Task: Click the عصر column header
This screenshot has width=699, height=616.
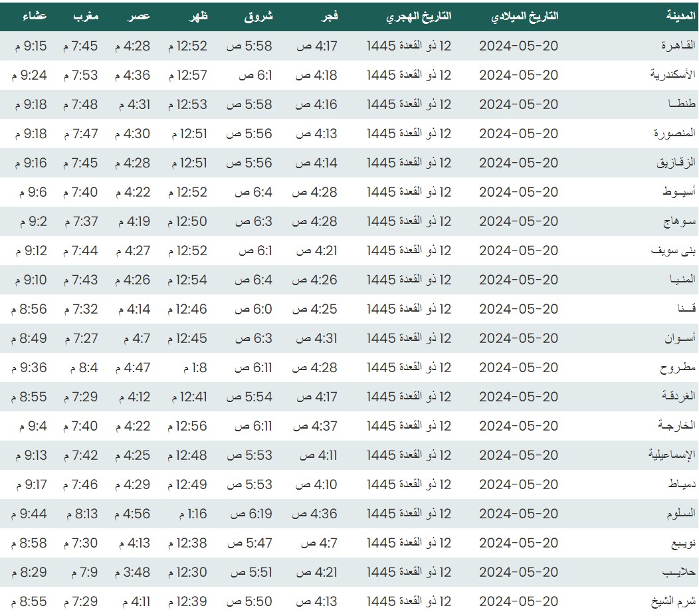Action: pyautogui.click(x=139, y=17)
